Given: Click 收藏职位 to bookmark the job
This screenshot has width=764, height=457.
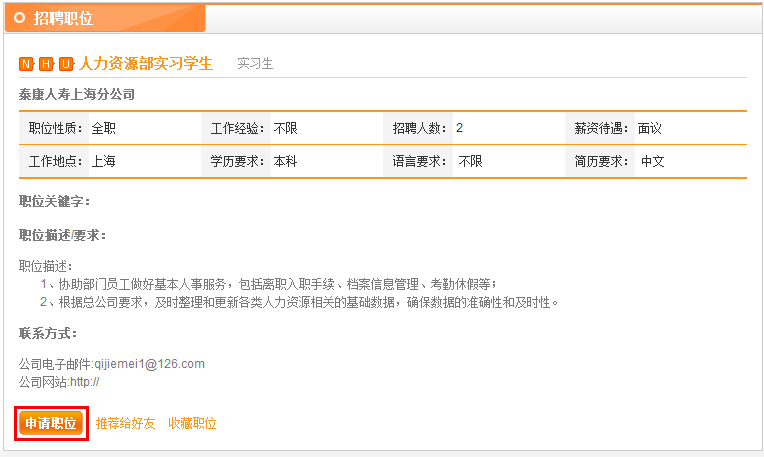Looking at the screenshot, I should (x=192, y=424).
